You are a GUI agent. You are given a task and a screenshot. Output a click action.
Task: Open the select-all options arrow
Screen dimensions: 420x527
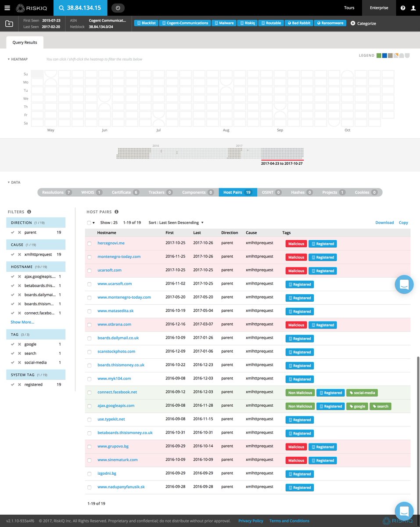[93, 223]
